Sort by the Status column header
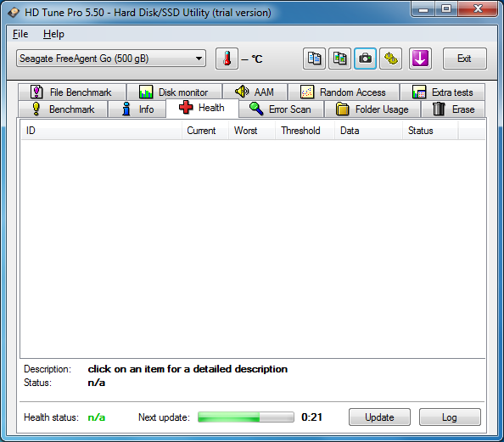The height and width of the screenshot is (442, 504). tap(430, 131)
